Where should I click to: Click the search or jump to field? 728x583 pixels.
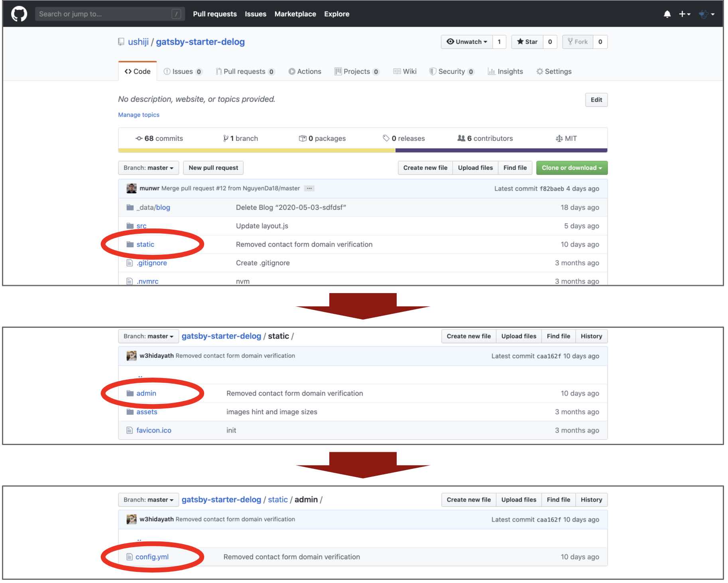pos(110,14)
